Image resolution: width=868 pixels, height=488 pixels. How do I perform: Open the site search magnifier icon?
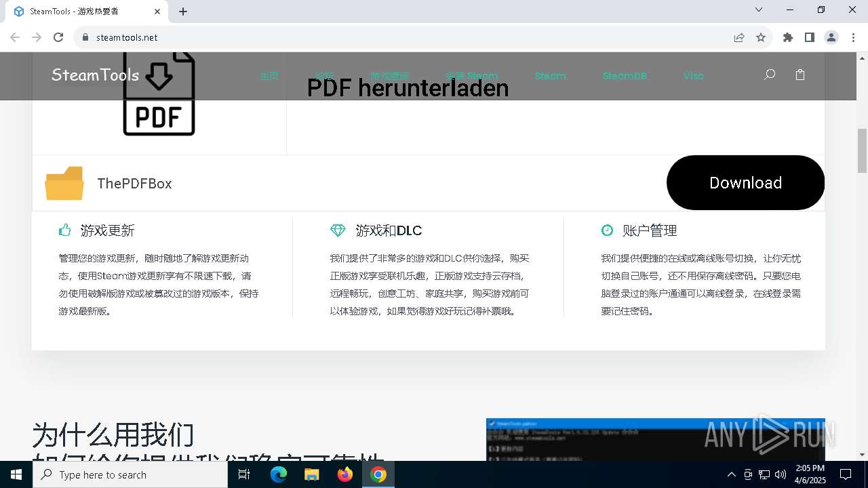coord(770,75)
